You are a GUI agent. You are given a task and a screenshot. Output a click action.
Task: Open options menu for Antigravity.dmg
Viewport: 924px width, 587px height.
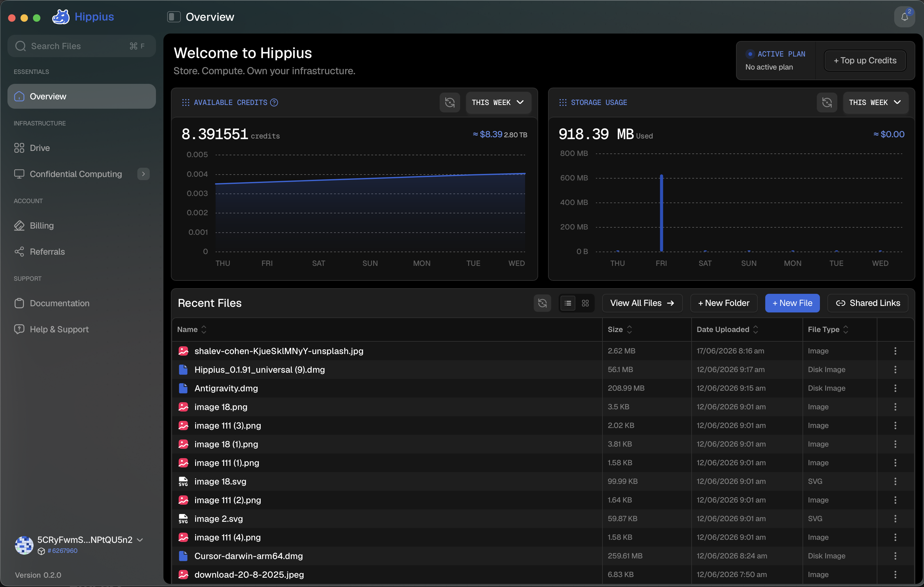pos(895,388)
